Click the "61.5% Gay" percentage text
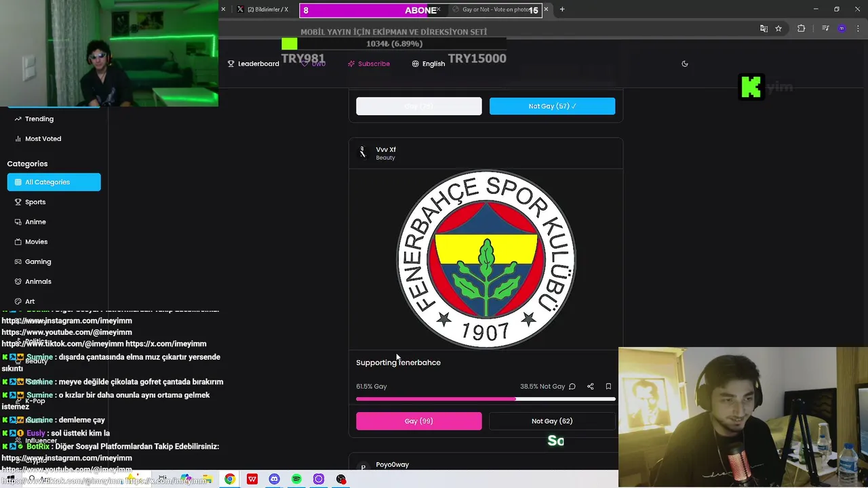868x488 pixels. (x=372, y=386)
